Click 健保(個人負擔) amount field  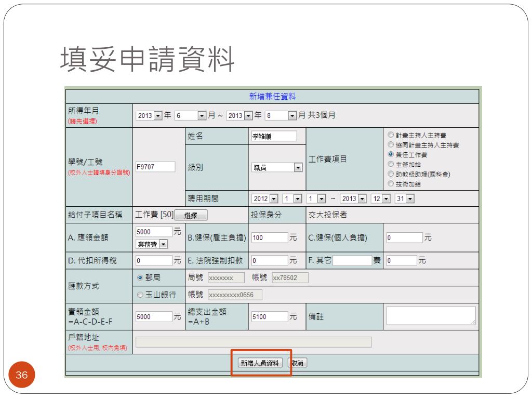[405, 237]
